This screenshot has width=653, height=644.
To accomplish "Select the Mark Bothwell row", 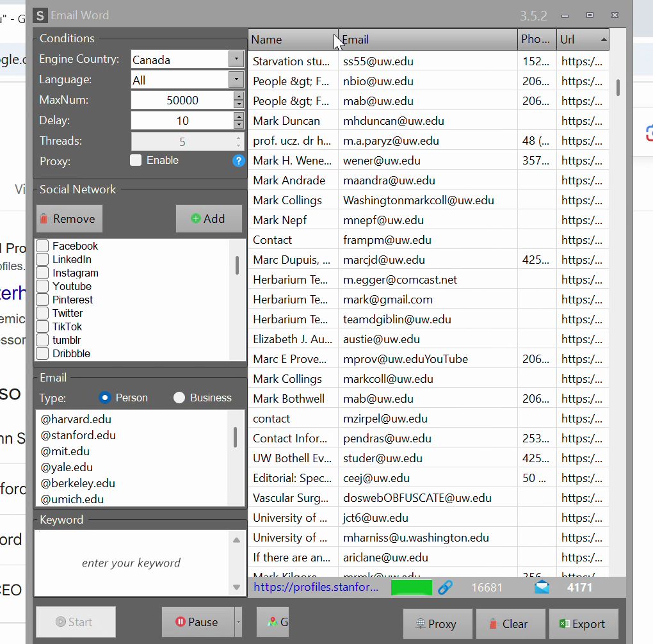I will 428,399.
